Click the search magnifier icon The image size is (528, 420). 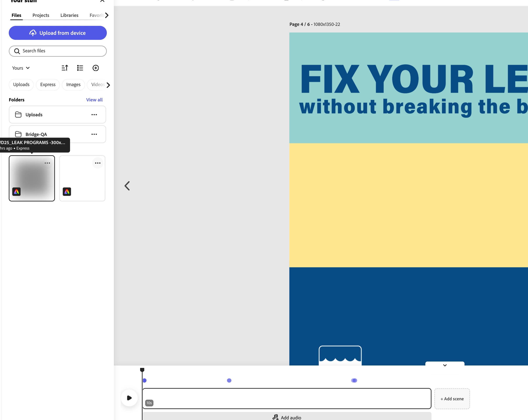click(17, 51)
